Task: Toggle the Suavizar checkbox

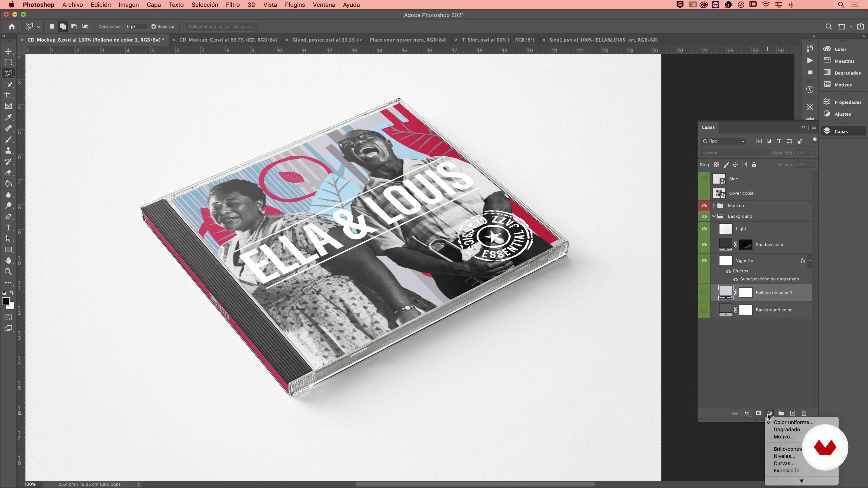Action: (x=154, y=27)
